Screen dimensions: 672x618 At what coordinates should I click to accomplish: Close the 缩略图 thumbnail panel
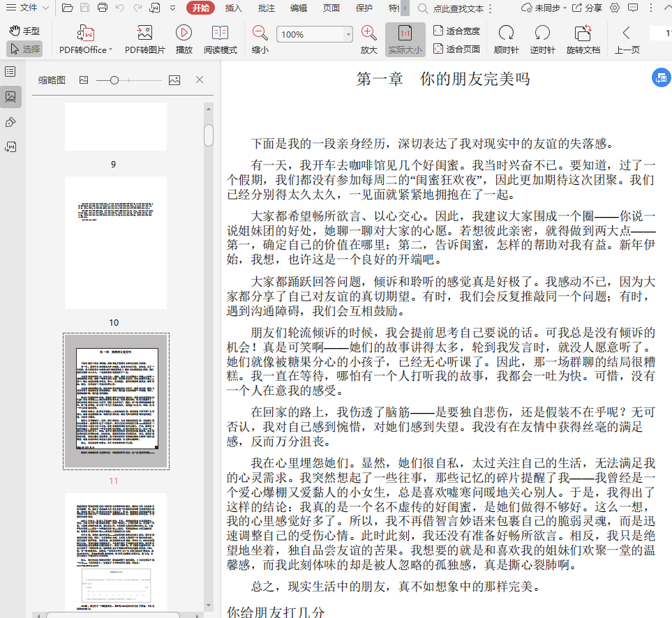click(x=200, y=80)
